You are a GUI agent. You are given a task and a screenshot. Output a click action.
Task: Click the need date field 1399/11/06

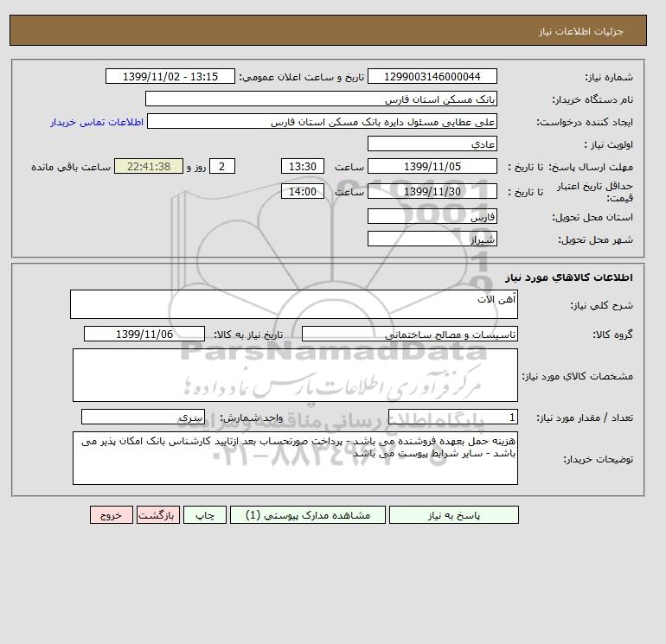(x=144, y=334)
